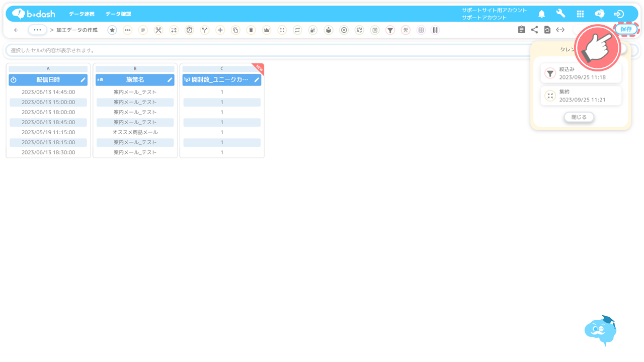Click the table grid icon in toolbar
This screenshot has height=362, width=644.
[x=421, y=30]
